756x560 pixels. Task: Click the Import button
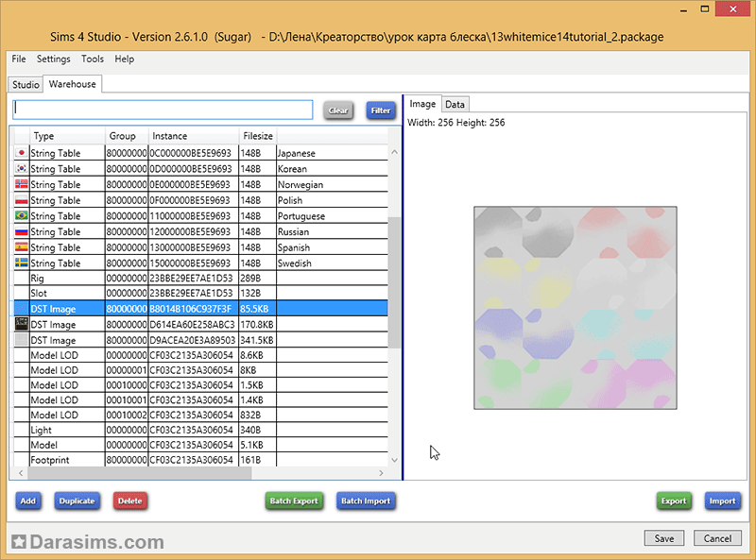point(722,501)
